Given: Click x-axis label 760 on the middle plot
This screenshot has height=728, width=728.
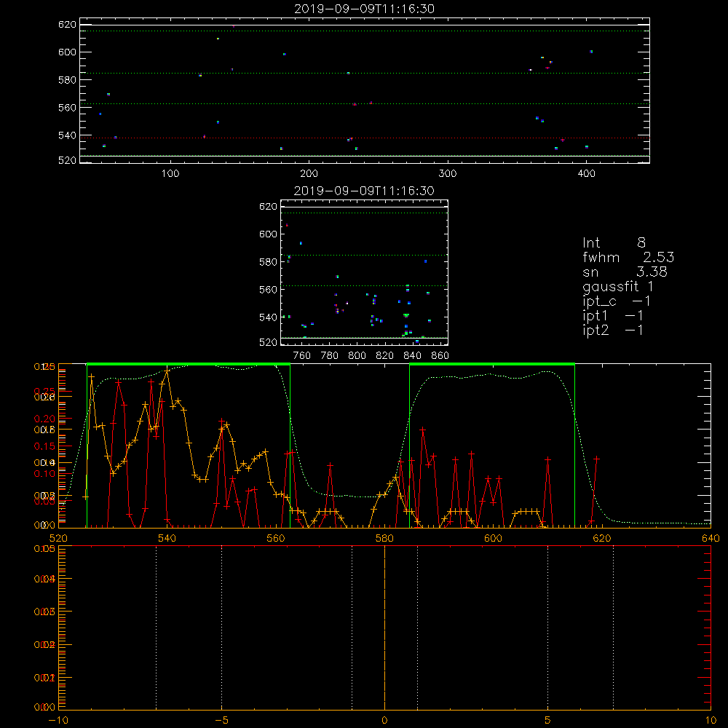Looking at the screenshot, I should [x=302, y=356].
